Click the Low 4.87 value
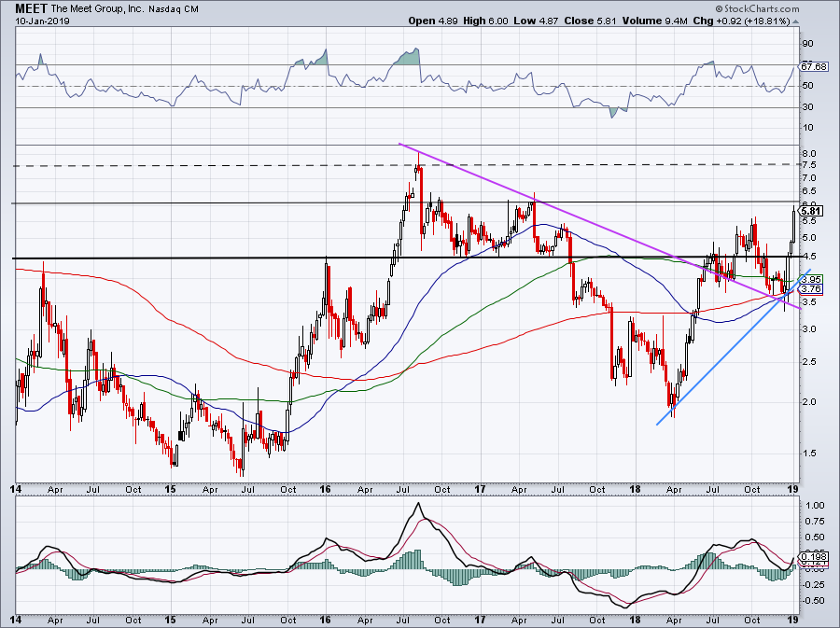Screen dimensions: 840x628 coord(536,21)
